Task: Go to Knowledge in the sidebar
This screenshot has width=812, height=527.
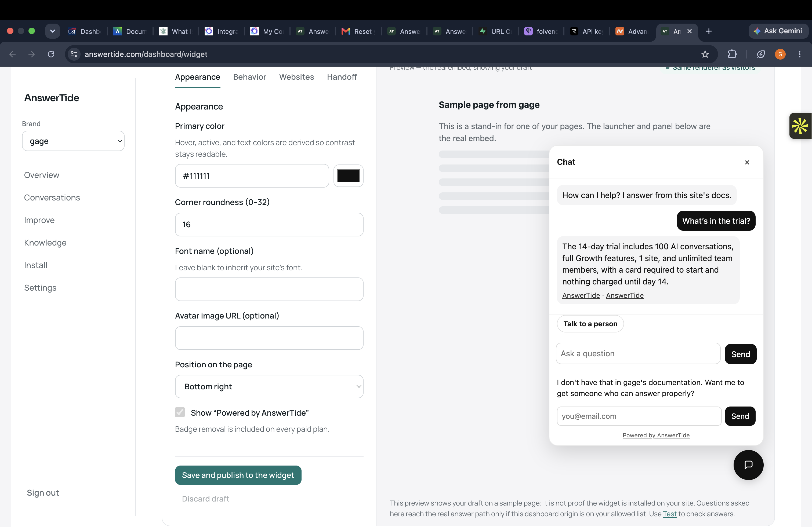Action: (45, 243)
